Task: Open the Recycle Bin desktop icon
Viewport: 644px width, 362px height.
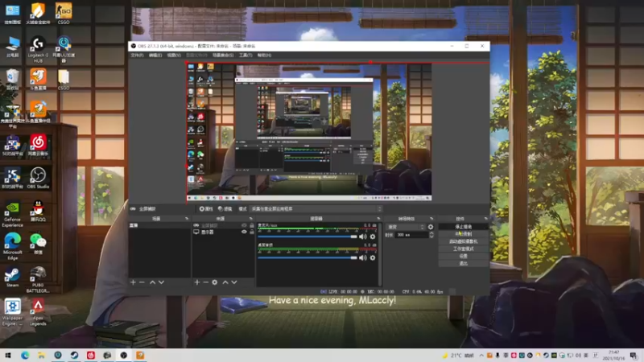Action: coord(12,79)
